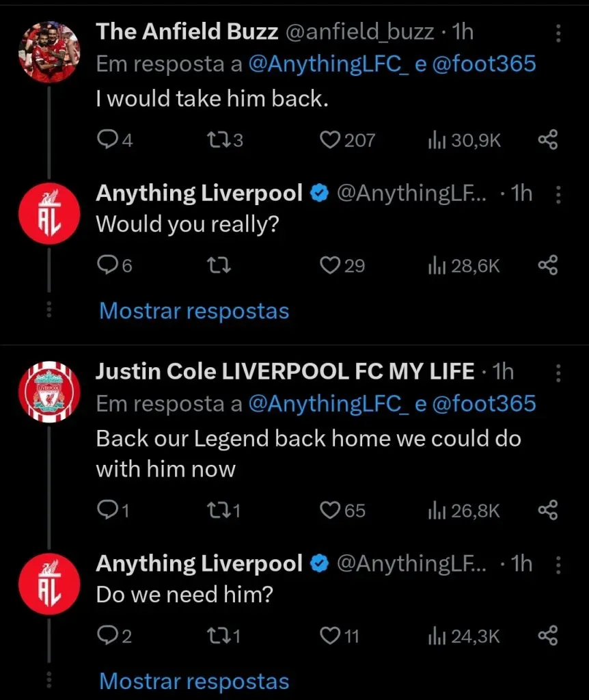Like the "Do we need him?" tweet
The width and height of the screenshot is (589, 700).
(x=330, y=635)
